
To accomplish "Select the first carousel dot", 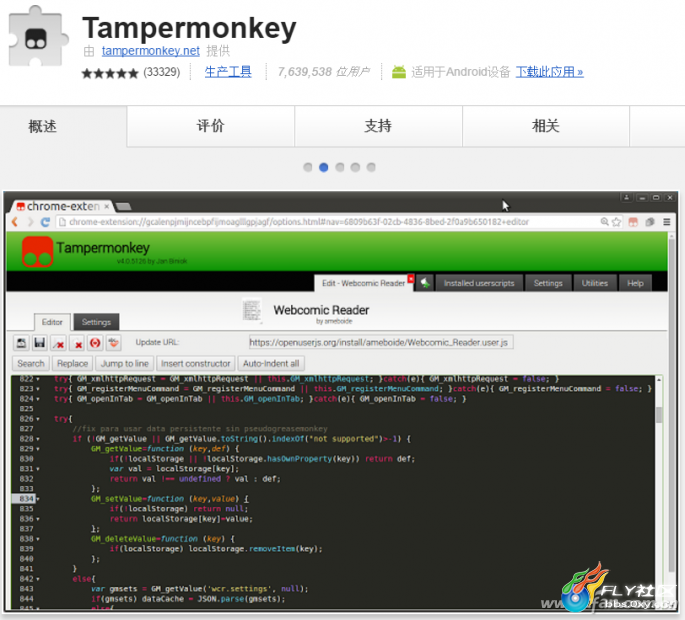I will tap(308, 167).
